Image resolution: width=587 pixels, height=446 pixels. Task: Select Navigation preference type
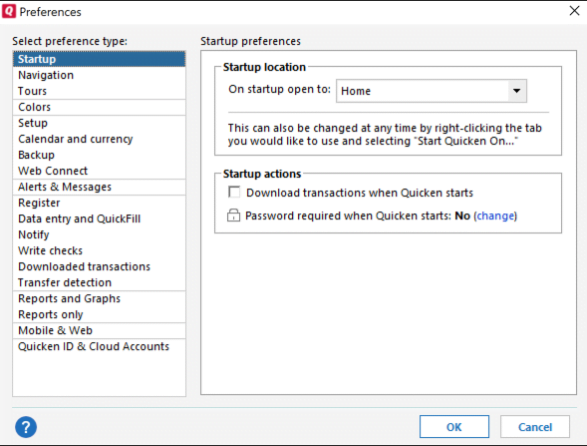(99, 75)
